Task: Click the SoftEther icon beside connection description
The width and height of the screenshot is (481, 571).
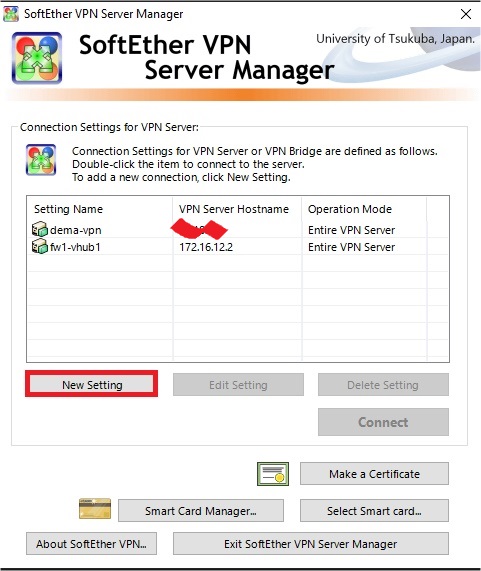Action: click(41, 160)
